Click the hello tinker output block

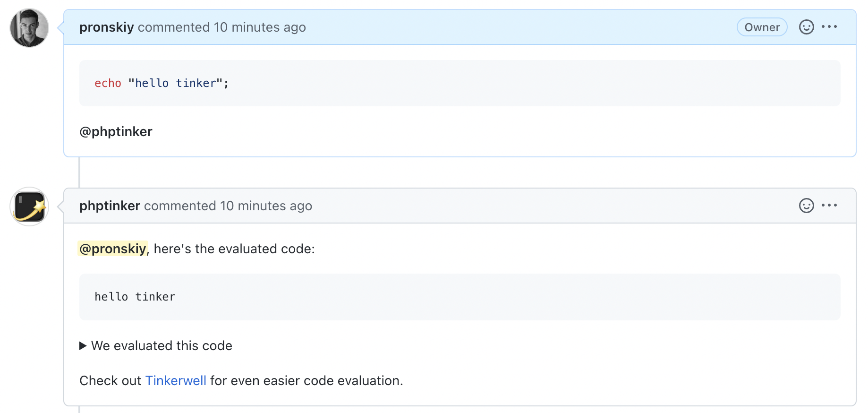(x=135, y=297)
